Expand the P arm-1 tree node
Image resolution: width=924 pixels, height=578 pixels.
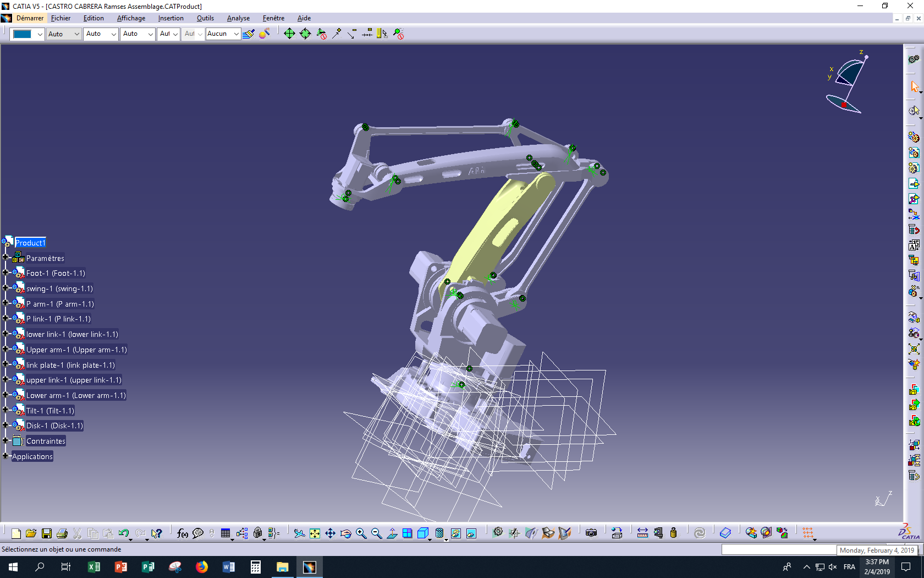pos(5,303)
